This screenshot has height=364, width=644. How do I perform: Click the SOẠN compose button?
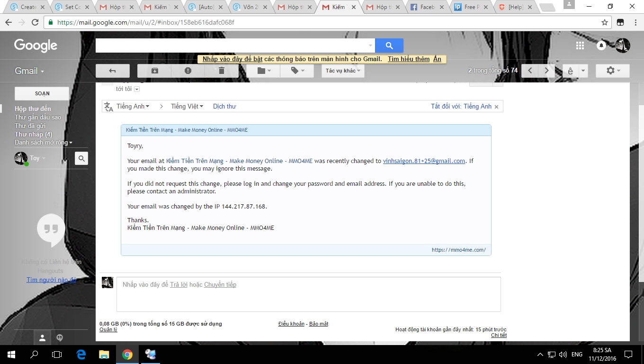[42, 93]
